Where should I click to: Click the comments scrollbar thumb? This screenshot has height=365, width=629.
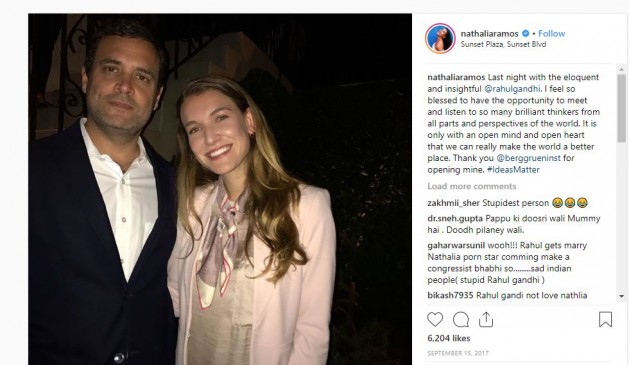pos(621,108)
